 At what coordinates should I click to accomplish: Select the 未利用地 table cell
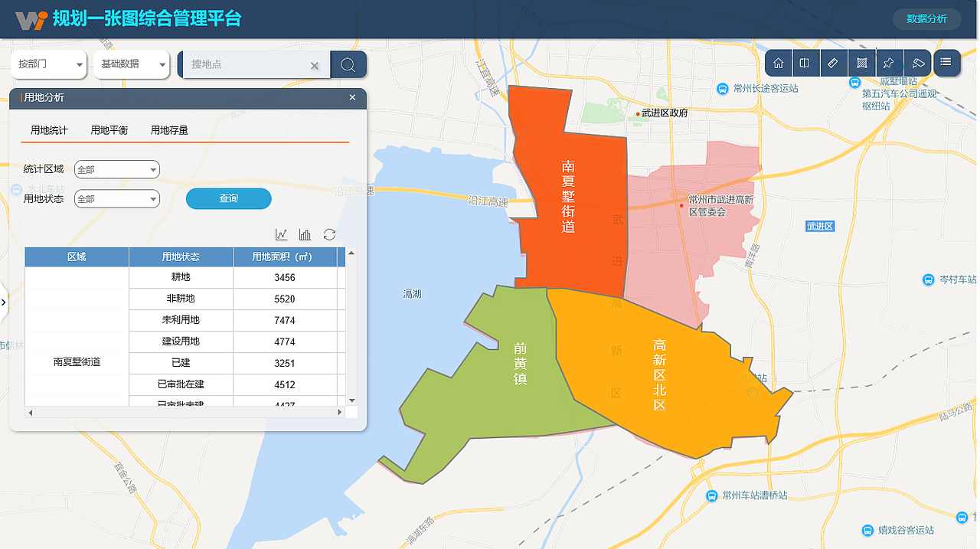click(181, 320)
